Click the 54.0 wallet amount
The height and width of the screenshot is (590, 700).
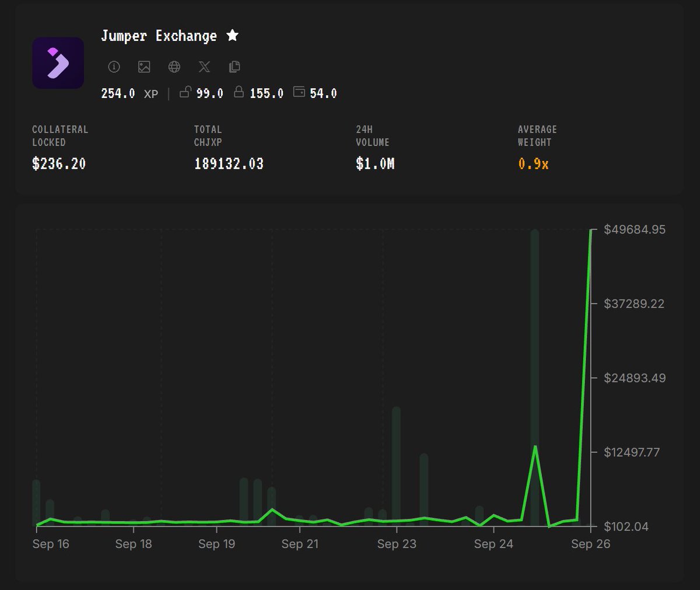coord(323,93)
